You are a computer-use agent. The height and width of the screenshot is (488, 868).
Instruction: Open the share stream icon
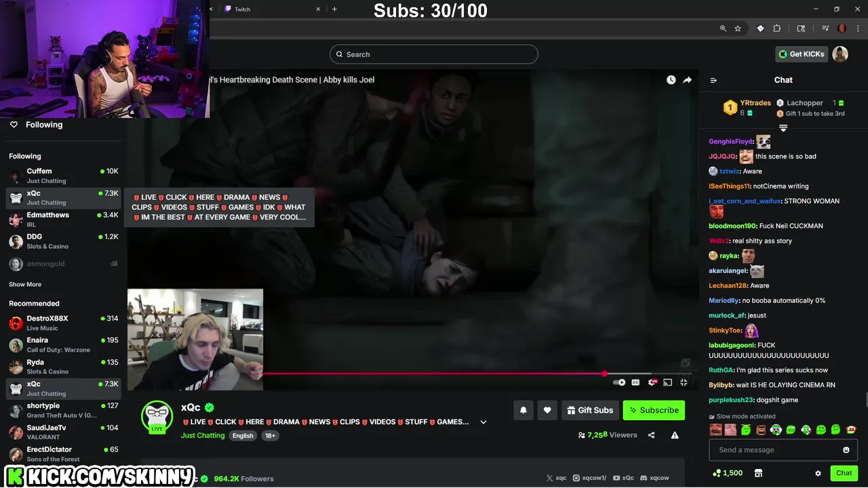pyautogui.click(x=652, y=435)
